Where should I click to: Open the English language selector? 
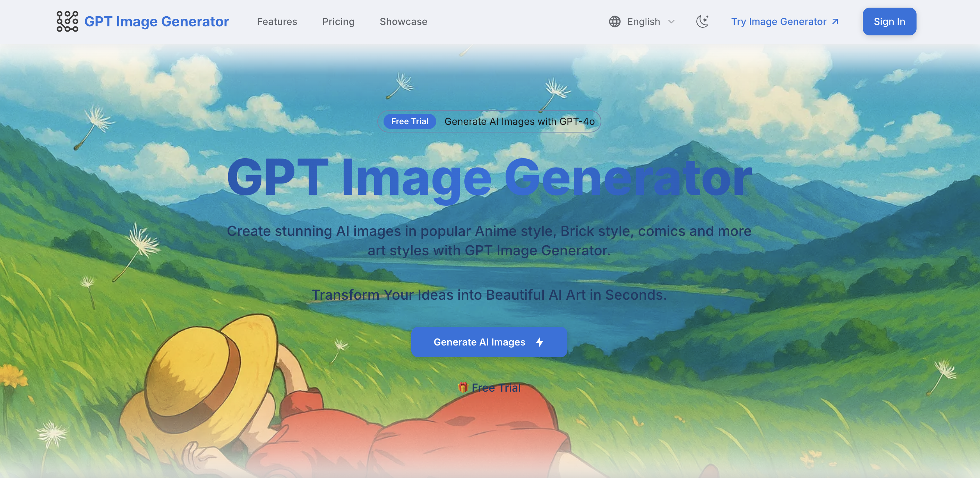(643, 22)
